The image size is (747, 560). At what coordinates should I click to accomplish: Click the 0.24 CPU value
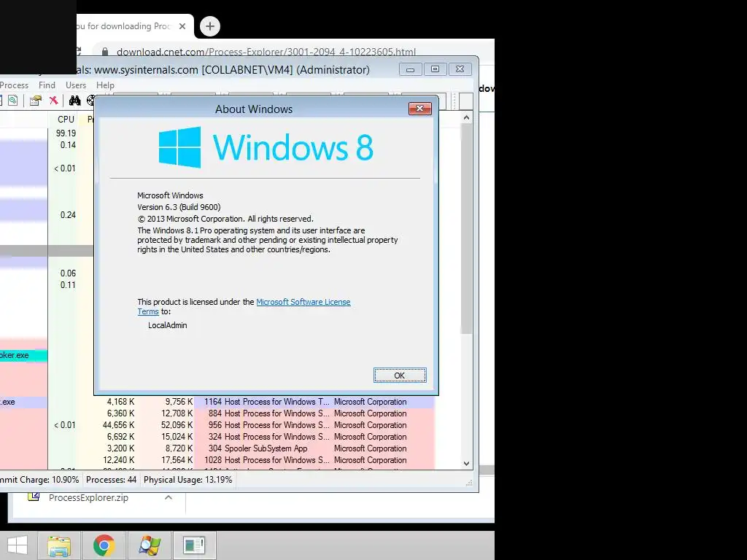[x=68, y=215]
